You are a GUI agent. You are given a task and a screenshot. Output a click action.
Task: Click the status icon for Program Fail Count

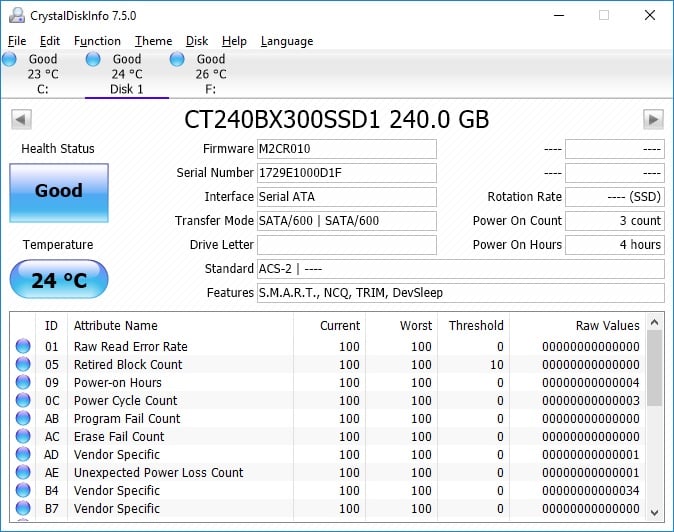23,418
